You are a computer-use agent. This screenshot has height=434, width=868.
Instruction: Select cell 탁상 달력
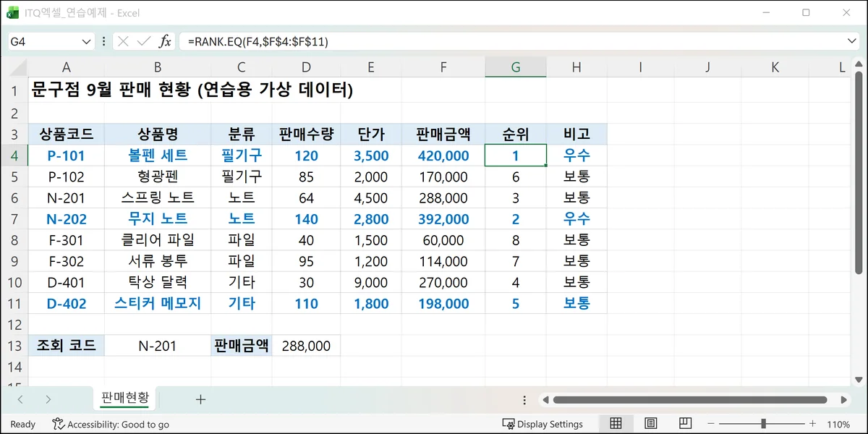click(158, 282)
